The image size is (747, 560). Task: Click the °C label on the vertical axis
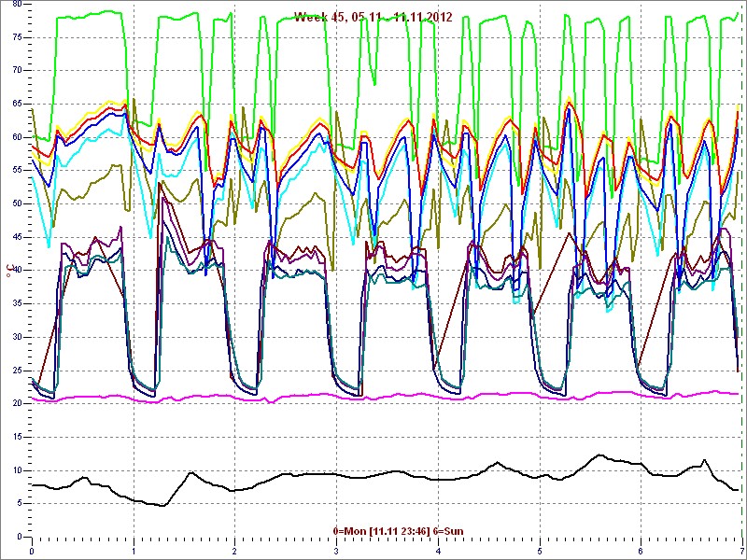(9, 270)
